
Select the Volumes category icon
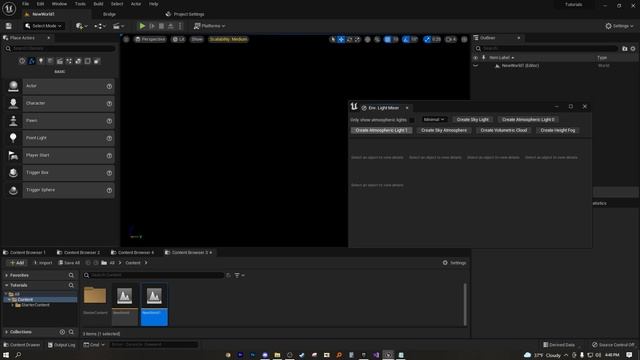coord(87,61)
